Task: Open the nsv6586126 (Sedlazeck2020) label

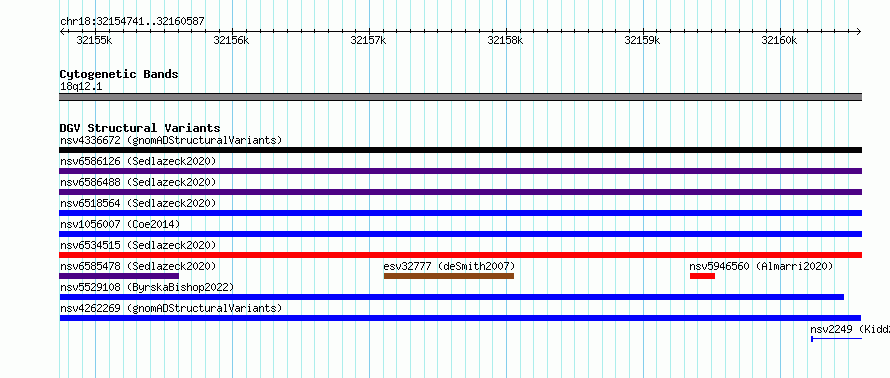Action: (138, 161)
